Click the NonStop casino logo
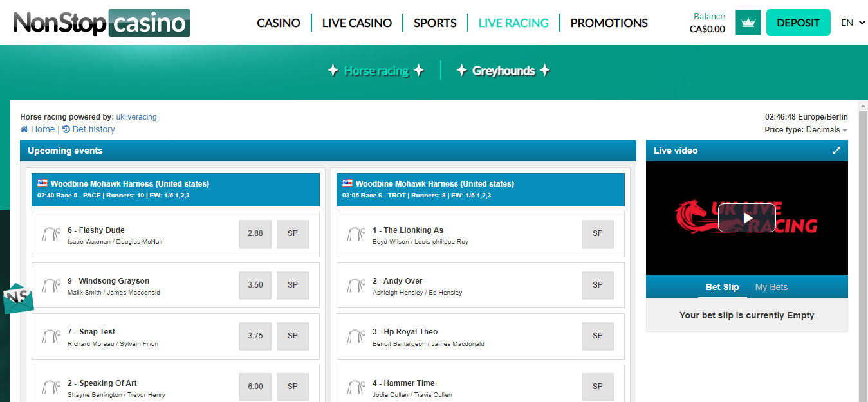 [x=102, y=23]
